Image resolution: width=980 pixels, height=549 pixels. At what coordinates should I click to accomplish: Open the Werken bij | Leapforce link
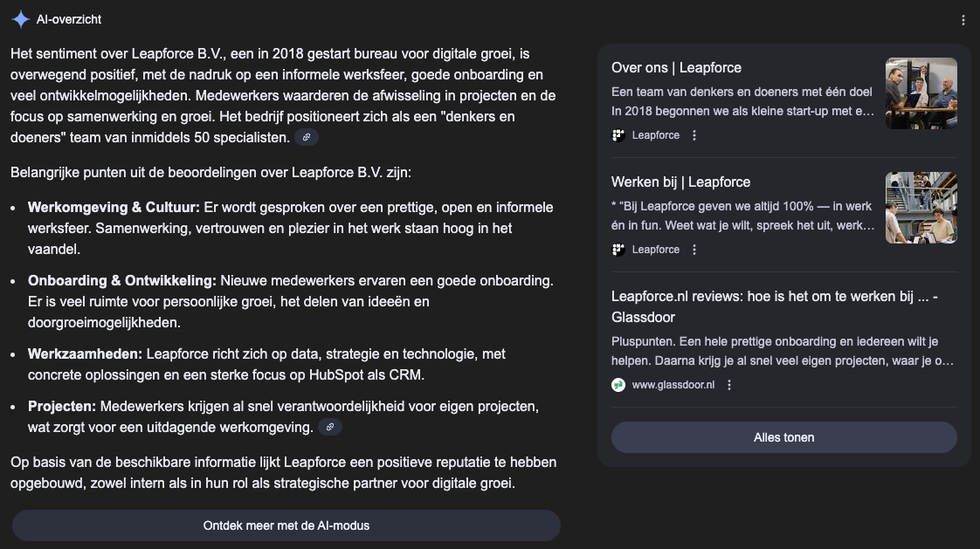click(681, 182)
